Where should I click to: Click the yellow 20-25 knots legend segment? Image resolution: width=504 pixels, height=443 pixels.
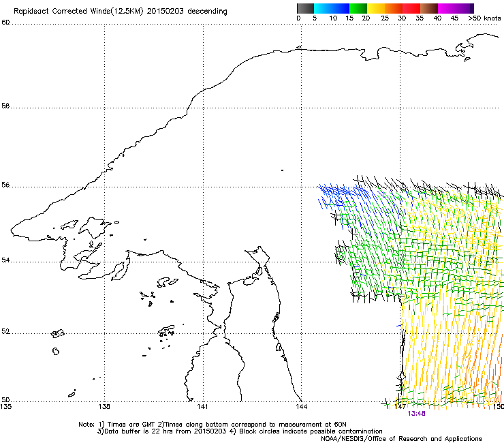[x=376, y=8]
